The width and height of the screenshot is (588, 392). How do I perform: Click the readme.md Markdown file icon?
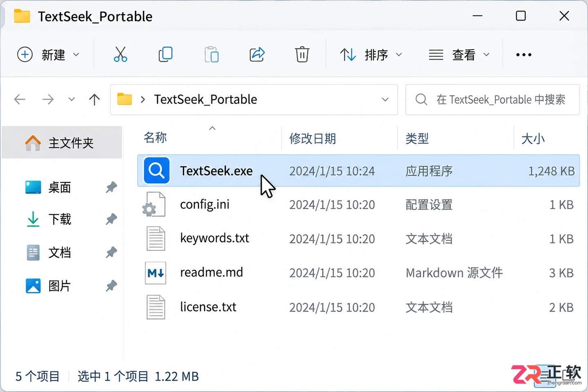[156, 273]
